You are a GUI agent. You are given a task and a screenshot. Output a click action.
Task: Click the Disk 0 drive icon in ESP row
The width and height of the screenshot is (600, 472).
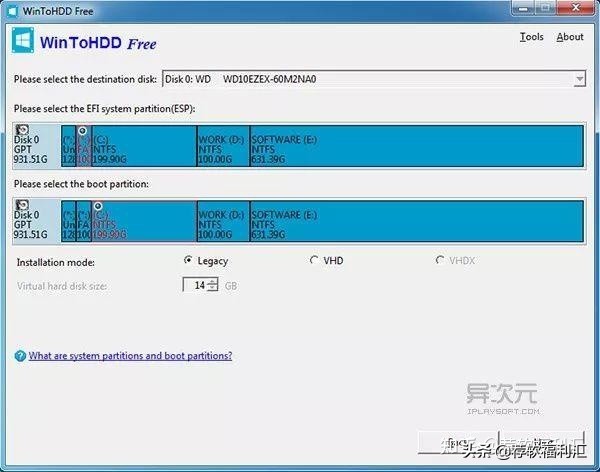pyautogui.click(x=22, y=130)
